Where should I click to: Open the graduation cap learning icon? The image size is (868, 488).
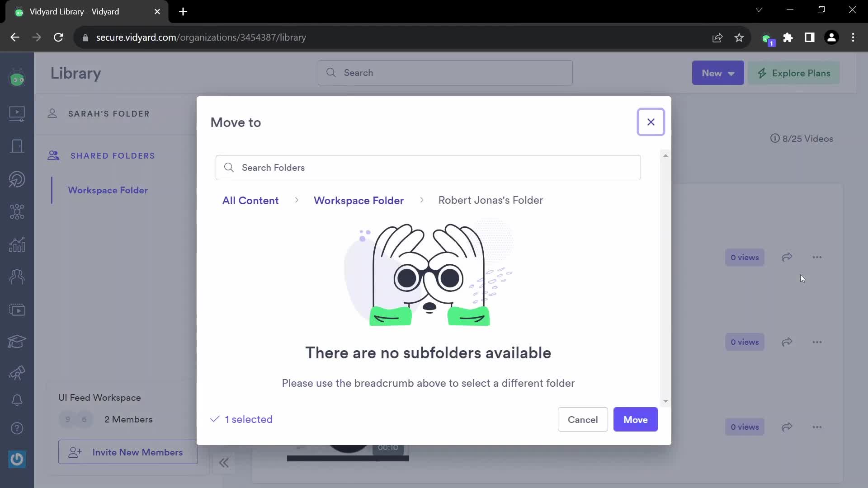17,341
